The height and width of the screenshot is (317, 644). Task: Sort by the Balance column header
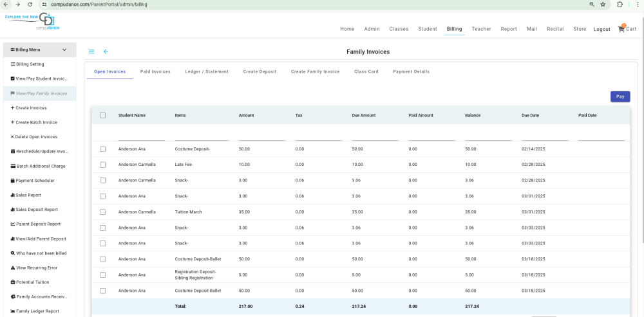[x=473, y=116]
